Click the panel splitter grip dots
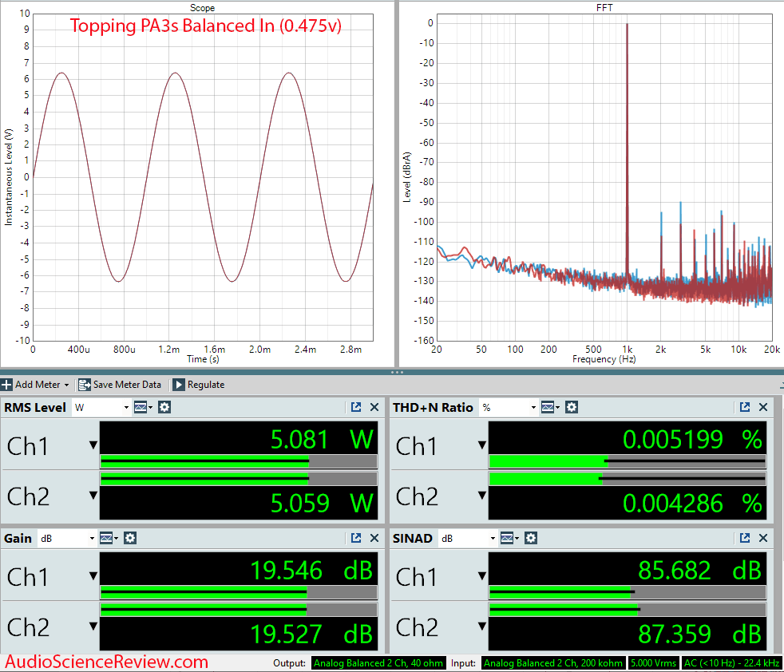 pyautogui.click(x=397, y=372)
